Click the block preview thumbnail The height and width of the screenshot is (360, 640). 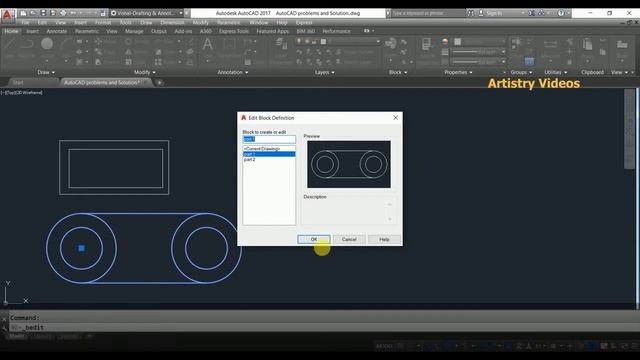pyautogui.click(x=349, y=164)
